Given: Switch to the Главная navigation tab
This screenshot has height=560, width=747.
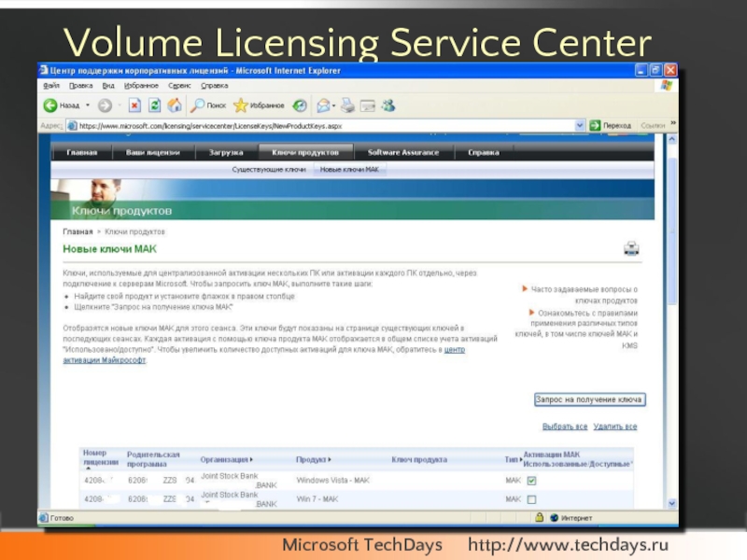Looking at the screenshot, I should point(82,152).
